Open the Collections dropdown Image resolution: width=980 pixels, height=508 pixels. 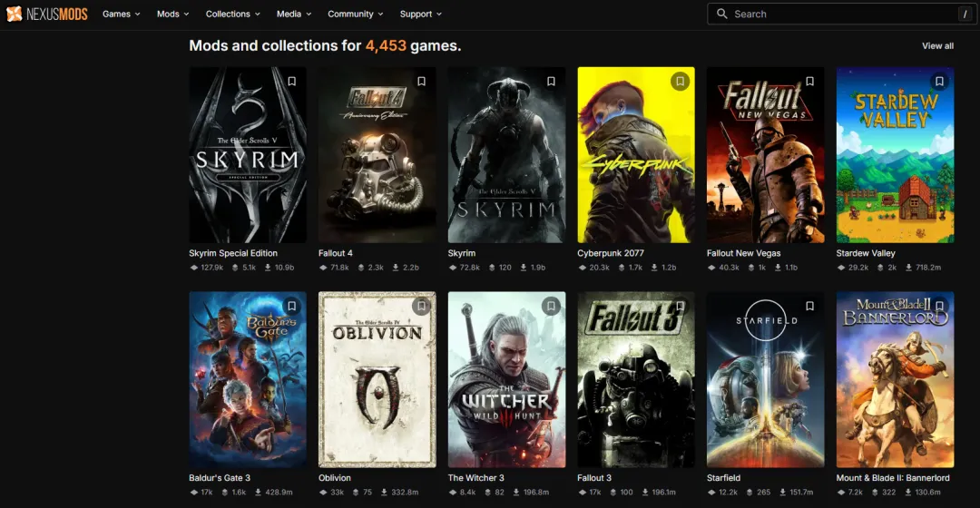tap(232, 14)
